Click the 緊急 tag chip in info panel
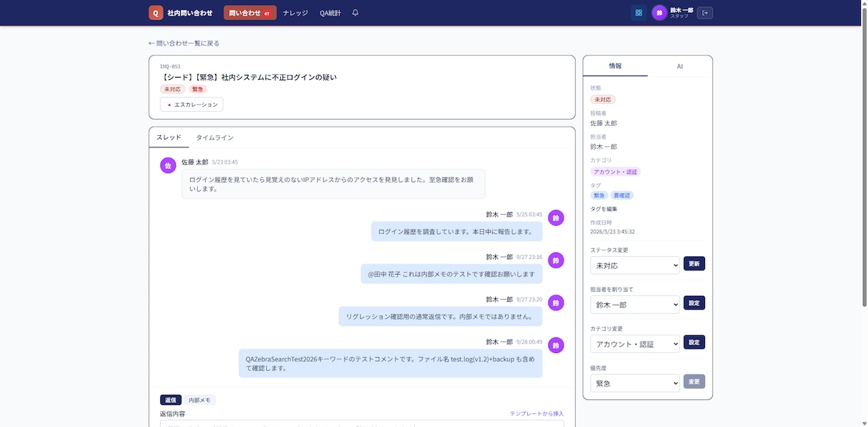Screen dimensions: 868x427 point(599,195)
